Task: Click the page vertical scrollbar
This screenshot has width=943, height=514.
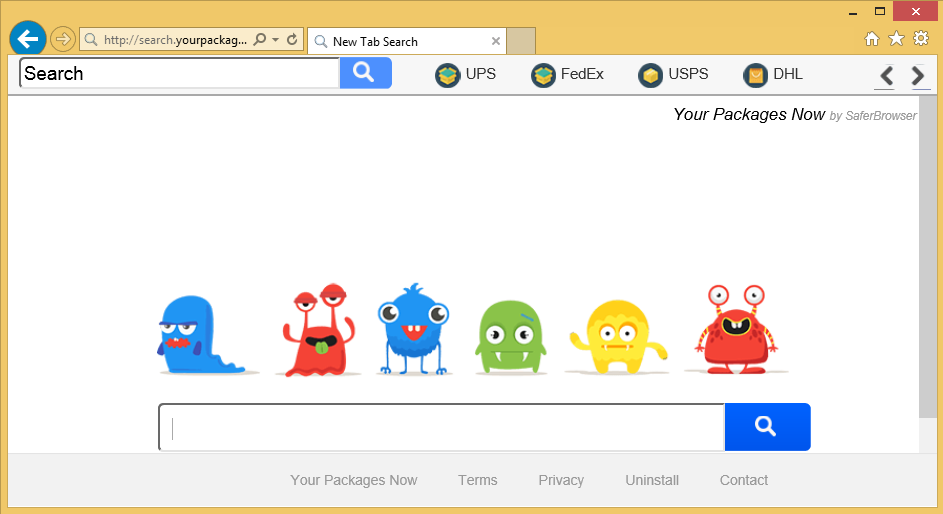Action: click(x=927, y=256)
